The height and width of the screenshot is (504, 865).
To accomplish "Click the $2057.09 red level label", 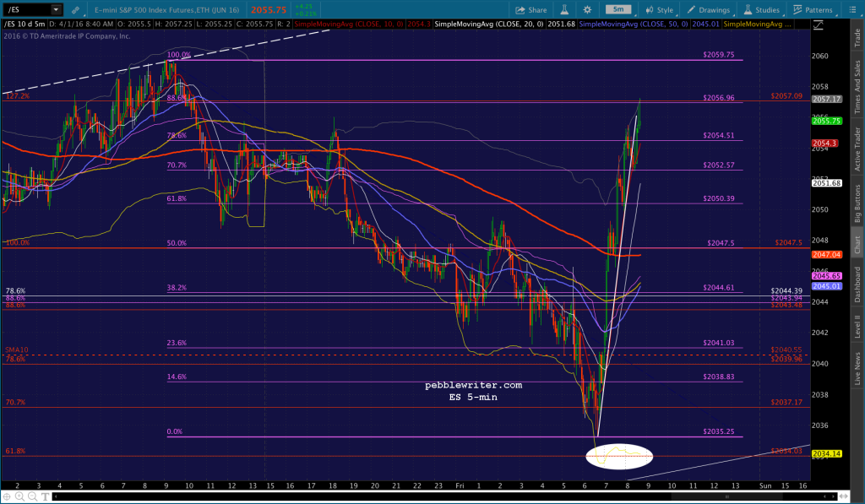I will click(x=786, y=96).
